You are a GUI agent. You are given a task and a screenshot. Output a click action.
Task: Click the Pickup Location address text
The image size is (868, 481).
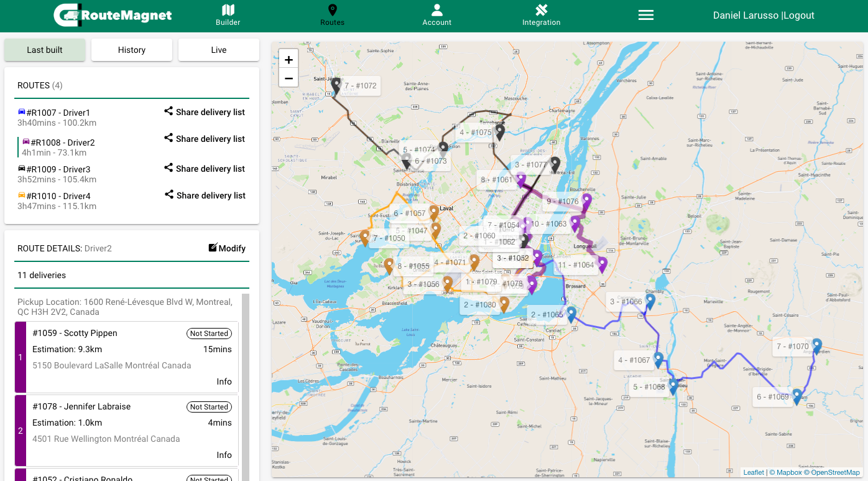[x=125, y=307]
